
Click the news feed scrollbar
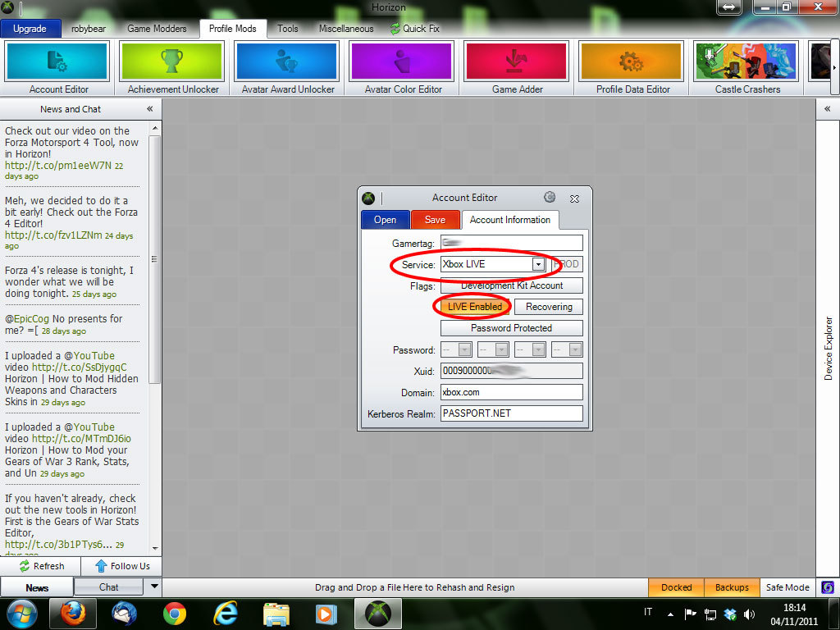coord(155,259)
